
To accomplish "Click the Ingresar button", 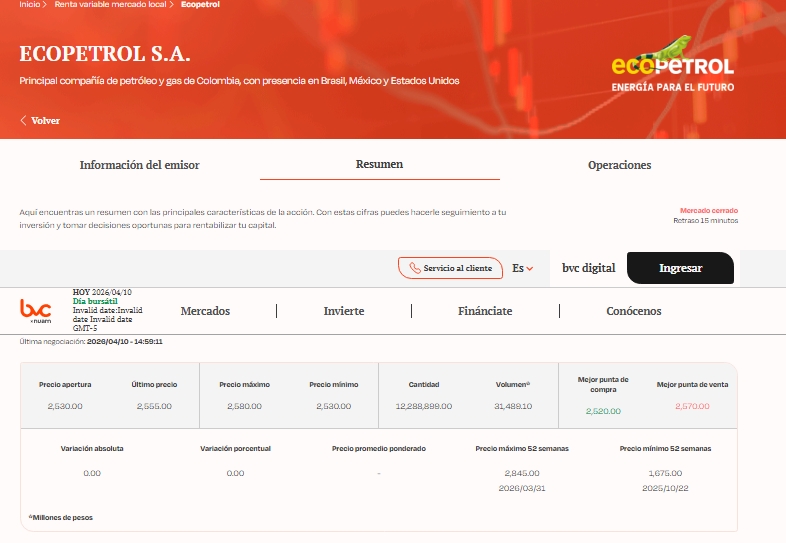I will tap(680, 268).
